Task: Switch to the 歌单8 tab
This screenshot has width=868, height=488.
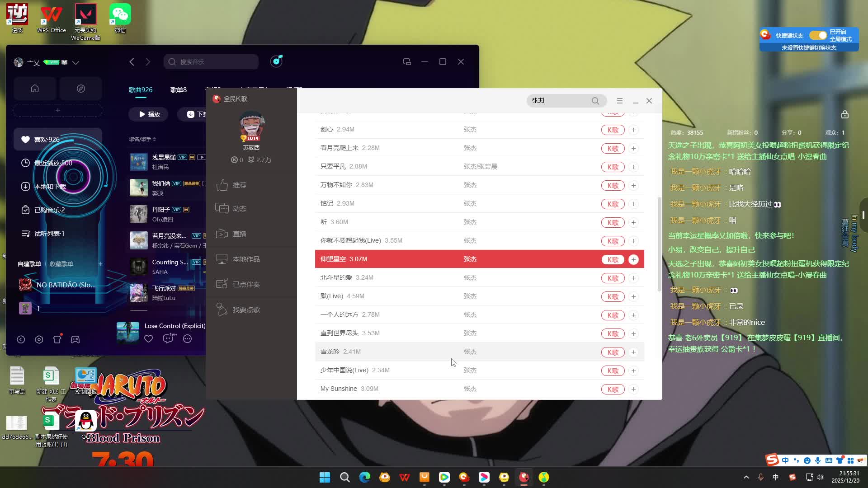Action: click(x=178, y=90)
